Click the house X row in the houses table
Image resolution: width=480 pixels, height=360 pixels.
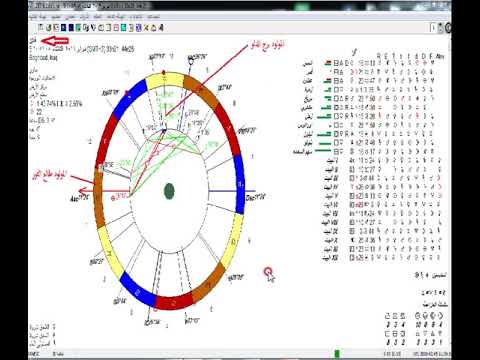pos(383,240)
